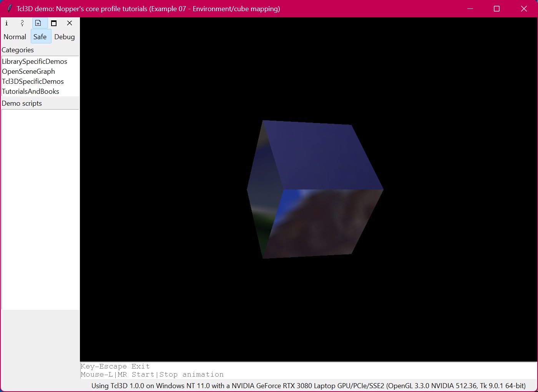
Task: Click the Demo scripts heading label
Action: 22,103
